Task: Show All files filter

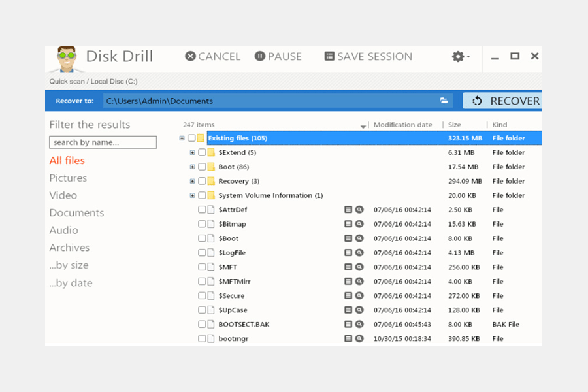Action: (67, 161)
